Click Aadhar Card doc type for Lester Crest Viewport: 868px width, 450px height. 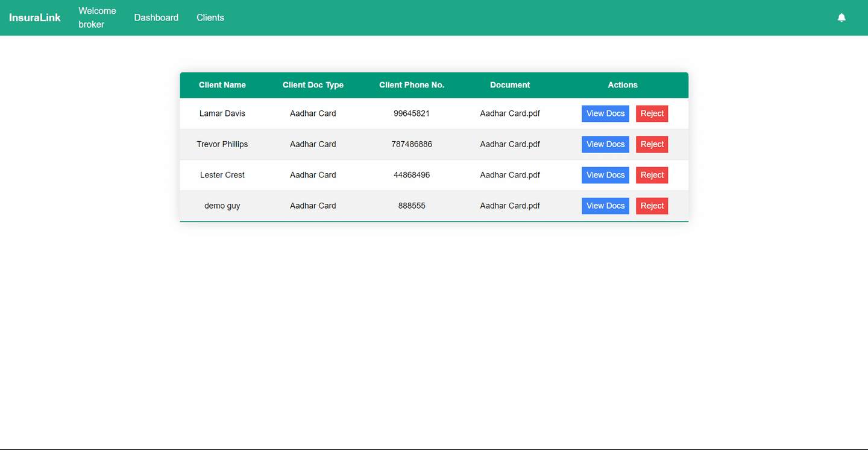click(313, 175)
